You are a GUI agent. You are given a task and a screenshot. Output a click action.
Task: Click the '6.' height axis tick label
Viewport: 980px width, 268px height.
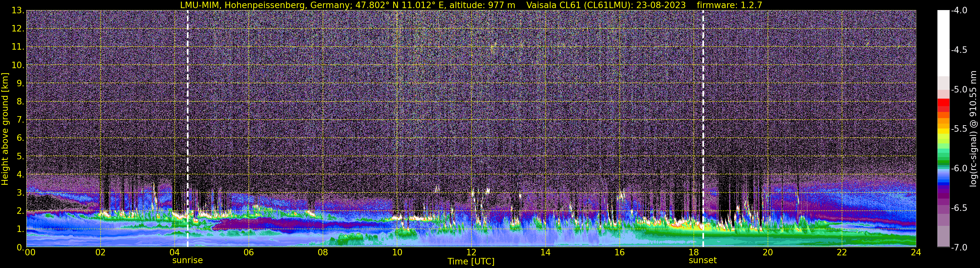(x=20, y=138)
